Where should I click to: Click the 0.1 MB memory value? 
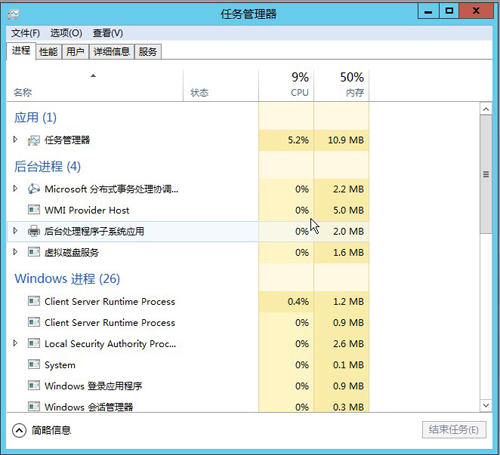click(348, 365)
